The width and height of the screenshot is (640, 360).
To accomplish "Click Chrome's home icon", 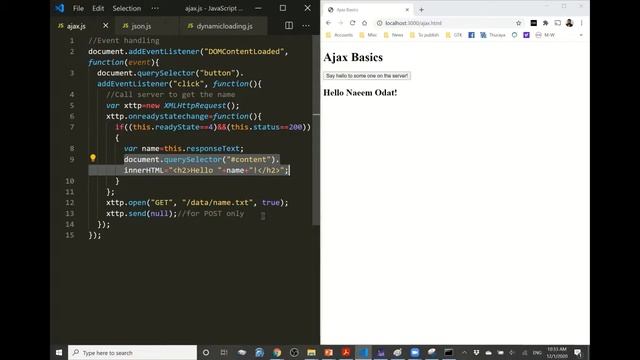I will tap(364, 23).
